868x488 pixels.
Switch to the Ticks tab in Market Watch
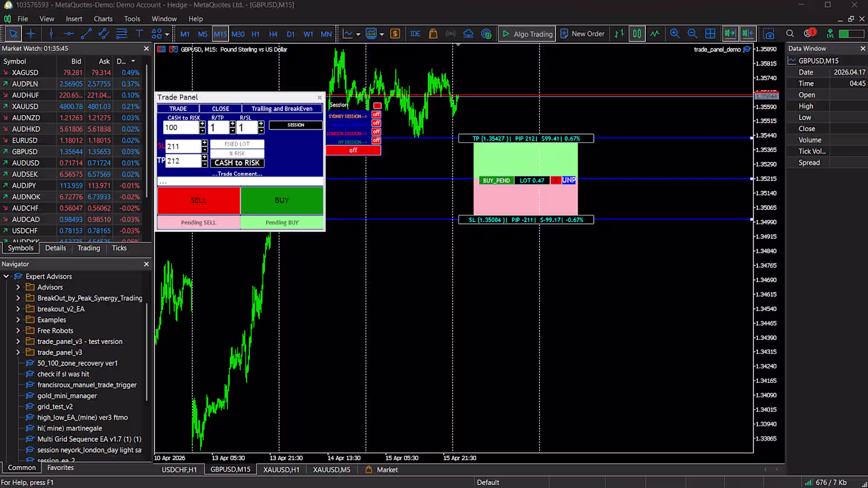click(x=119, y=248)
